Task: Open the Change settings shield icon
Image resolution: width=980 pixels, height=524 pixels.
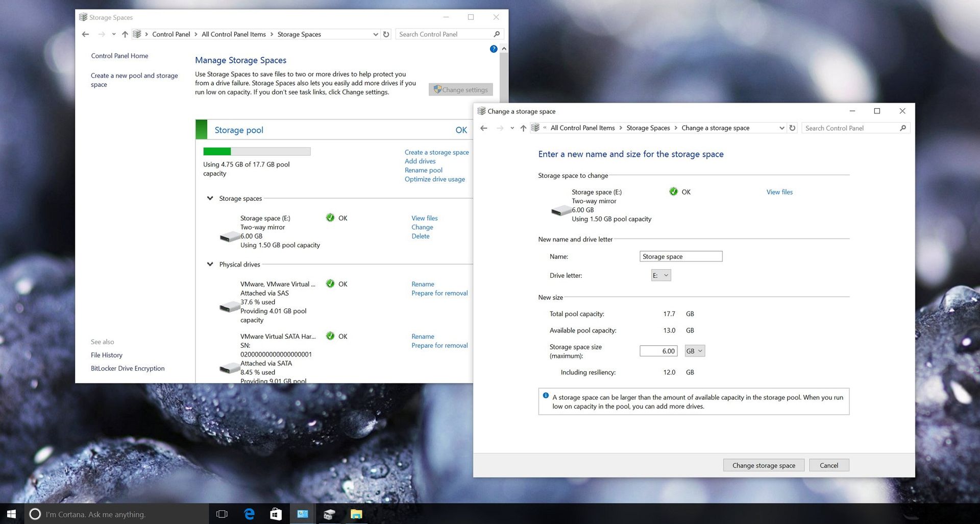Action: point(438,89)
